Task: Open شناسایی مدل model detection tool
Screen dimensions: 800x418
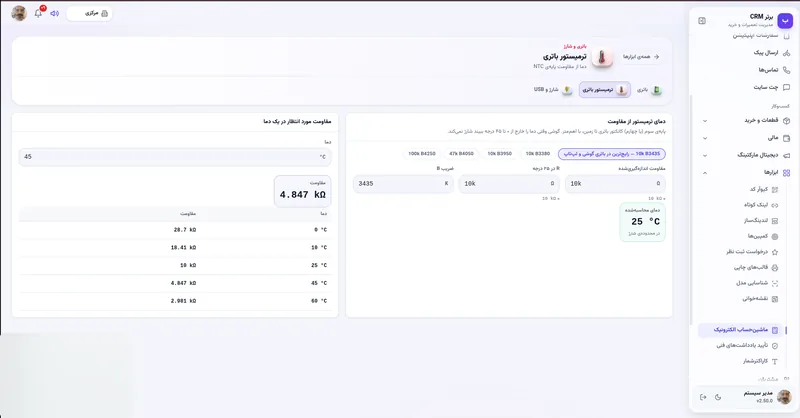Action: coord(757,283)
